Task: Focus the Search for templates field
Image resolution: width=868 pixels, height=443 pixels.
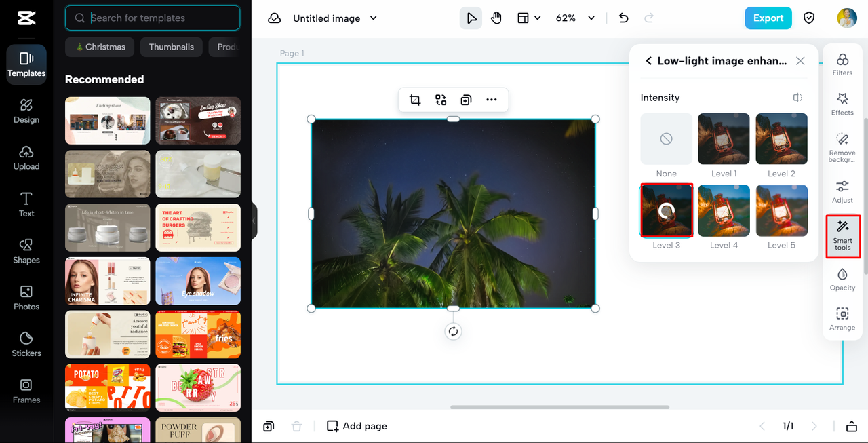Action: click(153, 18)
